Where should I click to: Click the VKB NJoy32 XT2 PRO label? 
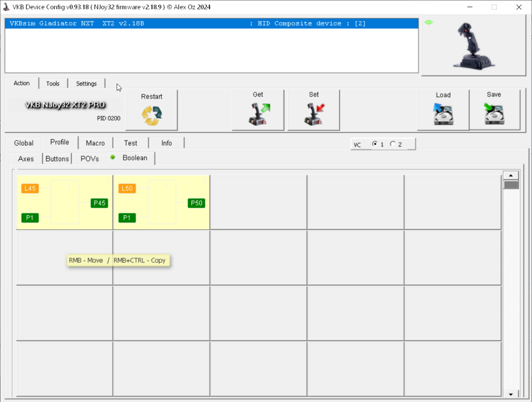pyautogui.click(x=65, y=105)
